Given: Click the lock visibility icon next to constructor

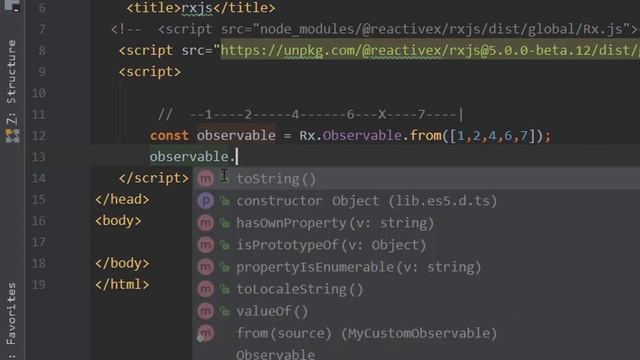Looking at the screenshot, I should tap(224, 200).
